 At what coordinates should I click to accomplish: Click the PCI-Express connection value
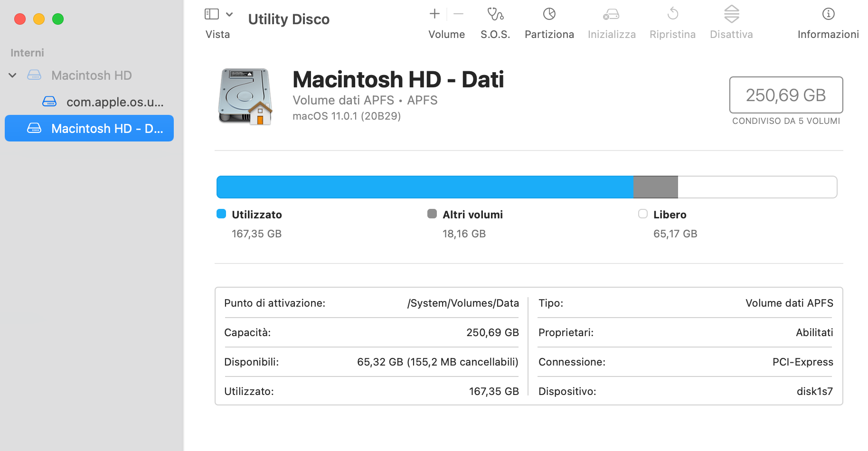(x=803, y=362)
